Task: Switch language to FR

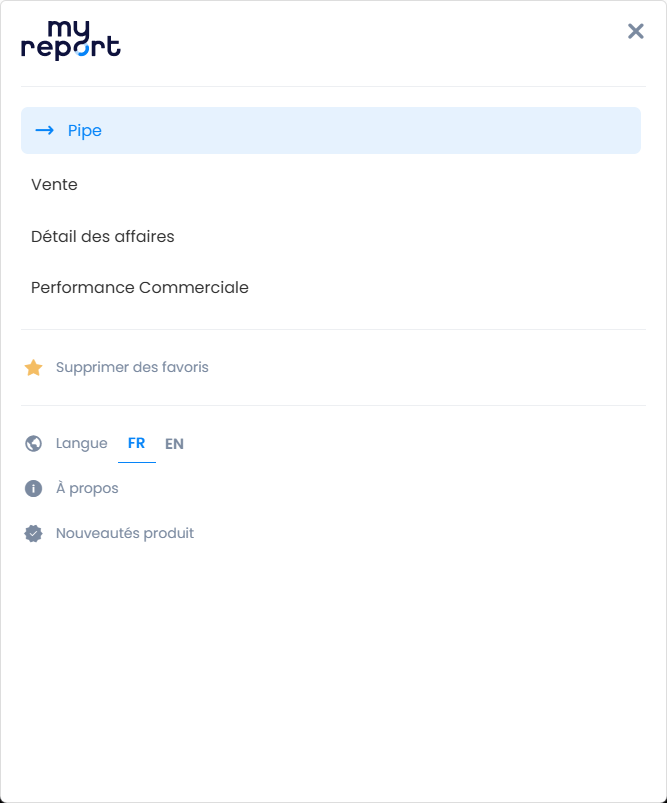Action: click(x=136, y=444)
